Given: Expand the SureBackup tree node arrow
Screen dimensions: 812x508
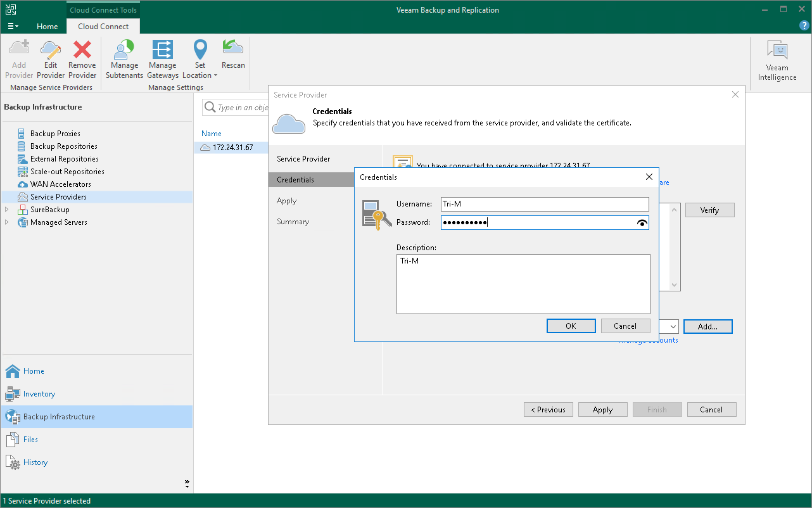Looking at the screenshot, I should (x=7, y=210).
